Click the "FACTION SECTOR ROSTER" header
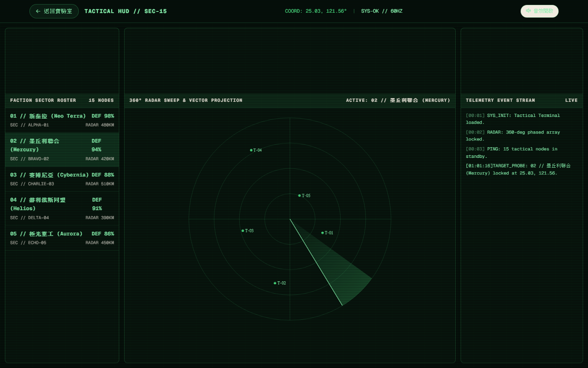Image resolution: width=588 pixels, height=368 pixels. tap(43, 100)
